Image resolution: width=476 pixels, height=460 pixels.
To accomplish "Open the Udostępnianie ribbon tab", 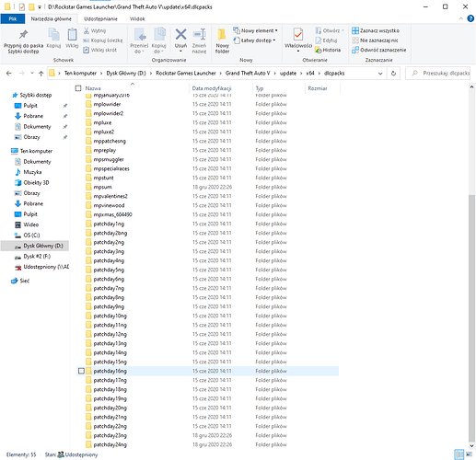I will click(100, 19).
